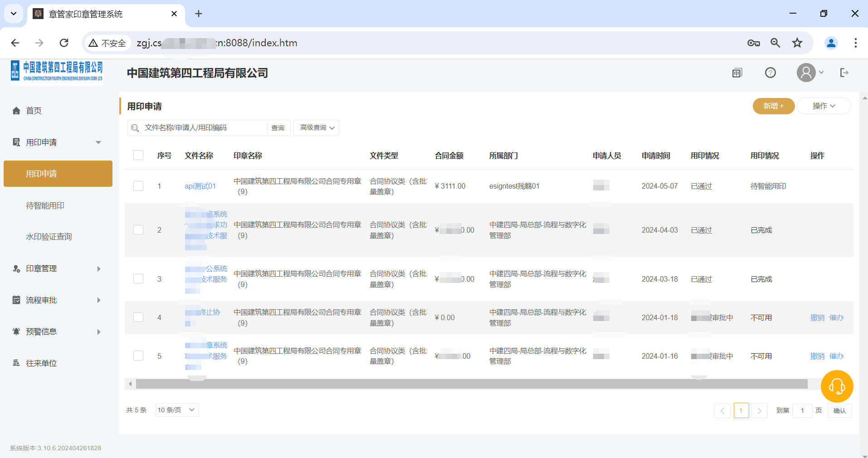
Task: Open the help question mark icon
Action: click(770, 73)
